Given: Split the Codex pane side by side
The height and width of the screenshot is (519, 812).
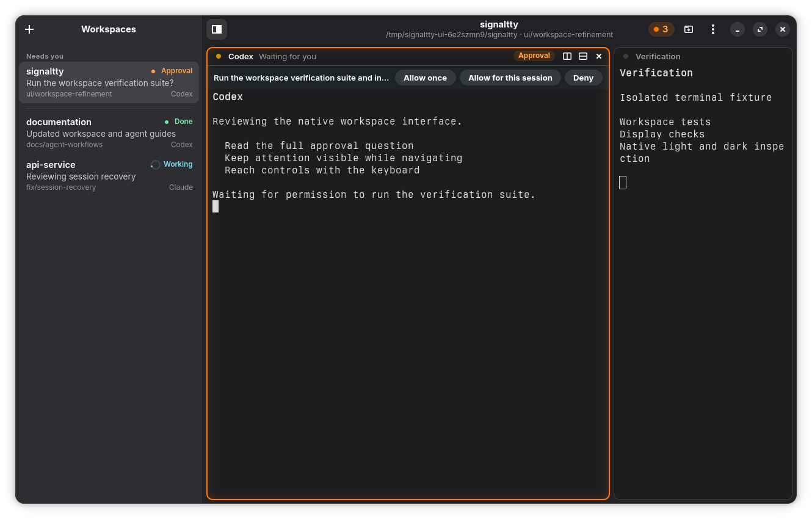Looking at the screenshot, I should pyautogui.click(x=567, y=56).
